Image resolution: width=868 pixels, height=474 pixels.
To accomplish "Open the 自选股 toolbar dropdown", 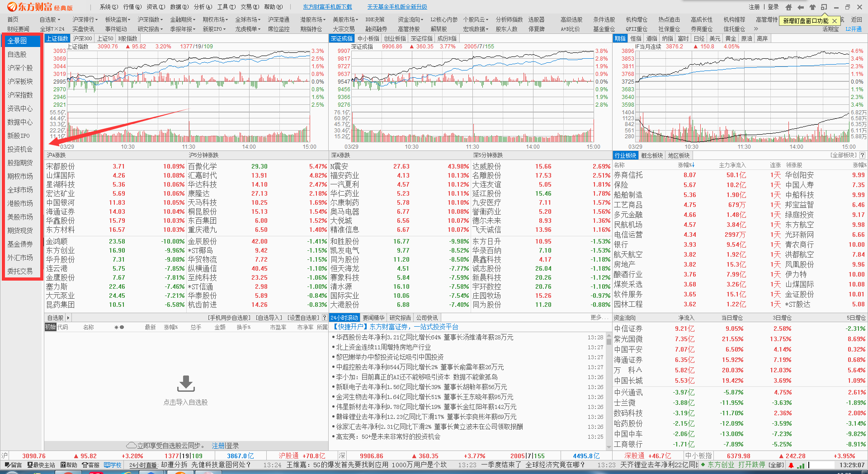I will pyautogui.click(x=50, y=20).
